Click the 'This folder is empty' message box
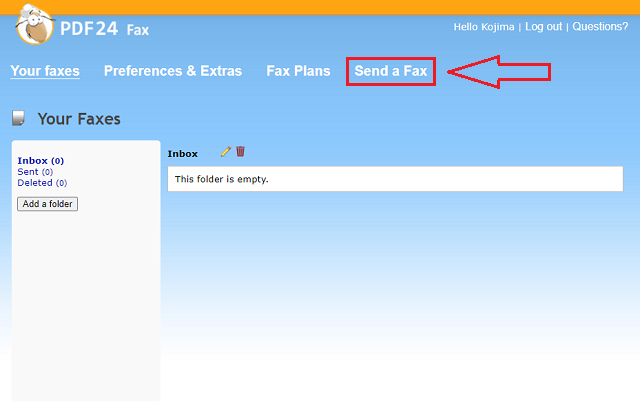The width and height of the screenshot is (640, 408). point(396,179)
